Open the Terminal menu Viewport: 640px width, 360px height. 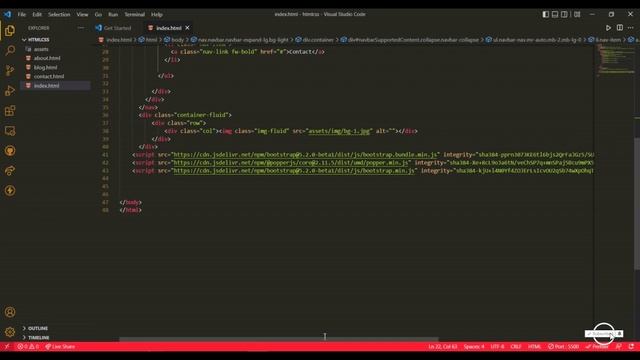(135, 14)
